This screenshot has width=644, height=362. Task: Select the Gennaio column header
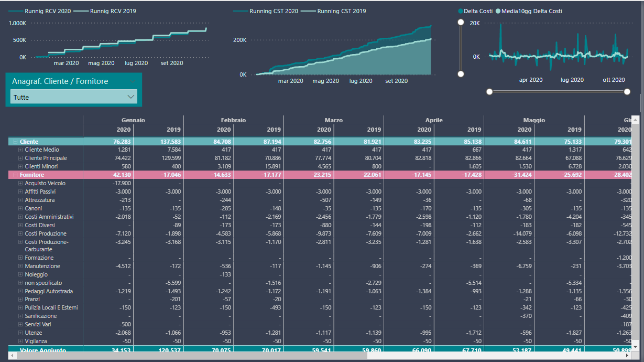[x=133, y=120]
